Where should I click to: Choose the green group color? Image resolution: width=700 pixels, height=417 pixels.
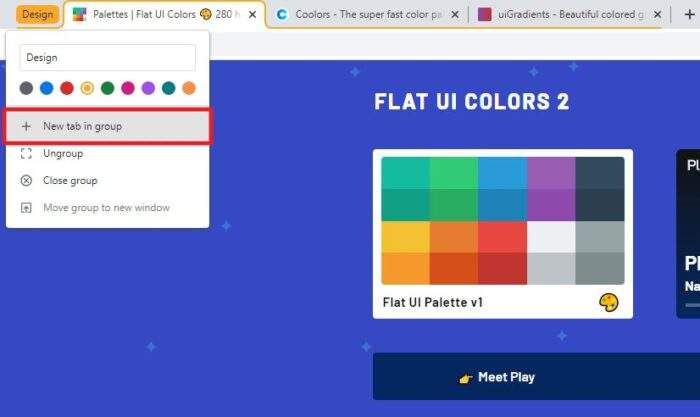point(108,88)
